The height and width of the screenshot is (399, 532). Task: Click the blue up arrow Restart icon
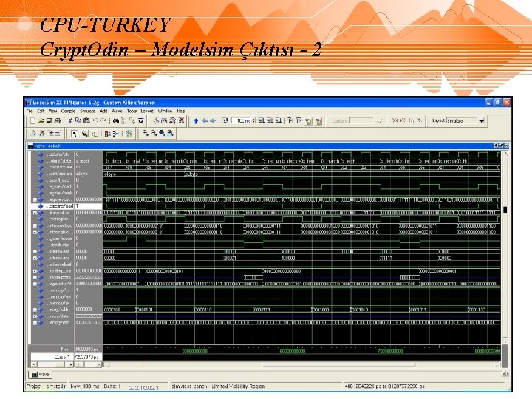[x=196, y=121]
